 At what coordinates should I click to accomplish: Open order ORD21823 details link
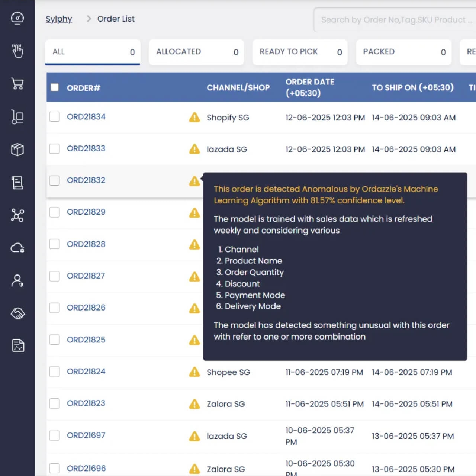[86, 403]
